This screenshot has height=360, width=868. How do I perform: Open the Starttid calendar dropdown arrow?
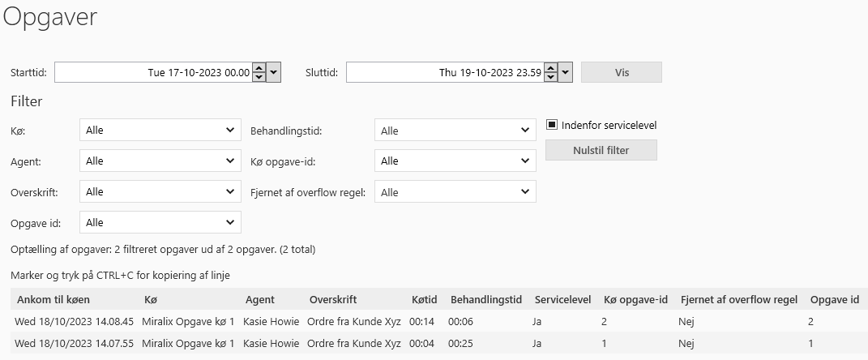[x=274, y=72]
